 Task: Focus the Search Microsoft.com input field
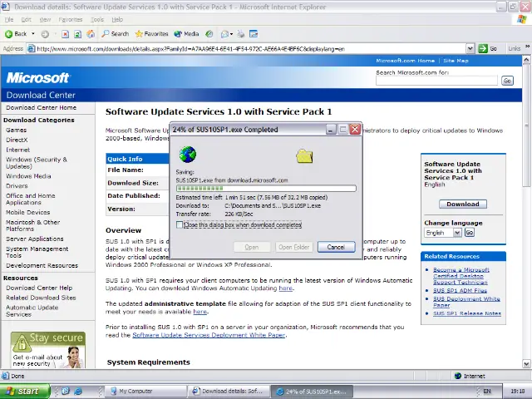(x=436, y=81)
